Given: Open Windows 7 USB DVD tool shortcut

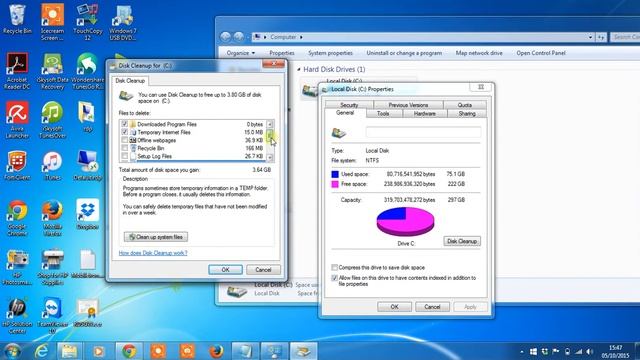Looking at the screenshot, I should pos(123,21).
